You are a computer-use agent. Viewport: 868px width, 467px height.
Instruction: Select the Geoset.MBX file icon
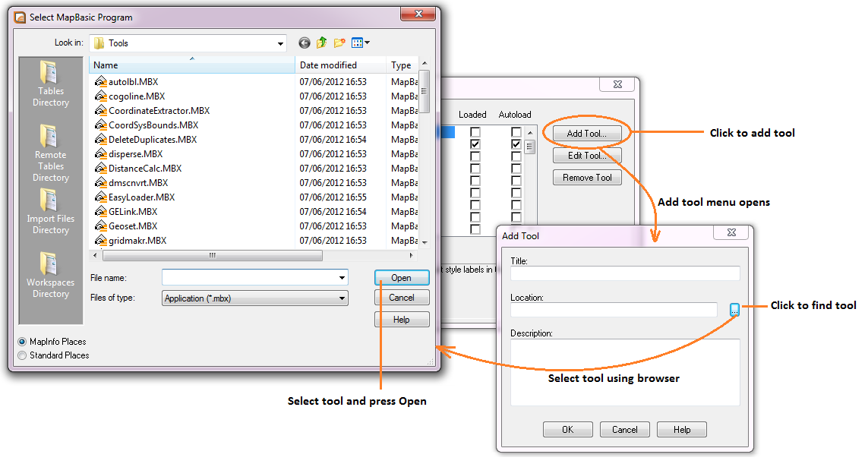(x=100, y=226)
